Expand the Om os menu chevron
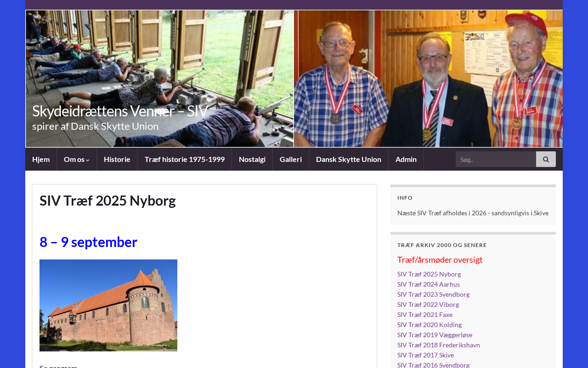The height and width of the screenshot is (368, 588). 87,160
